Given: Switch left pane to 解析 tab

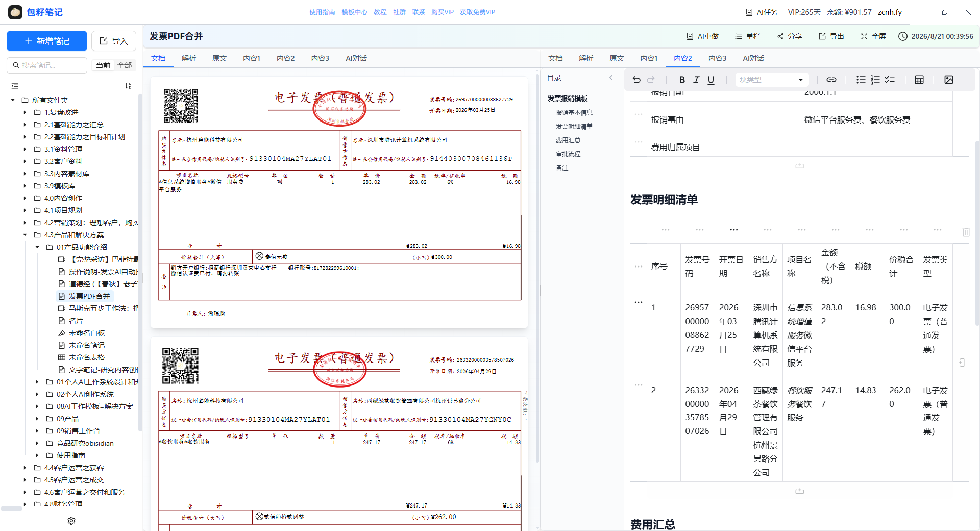Looking at the screenshot, I should click(189, 58).
